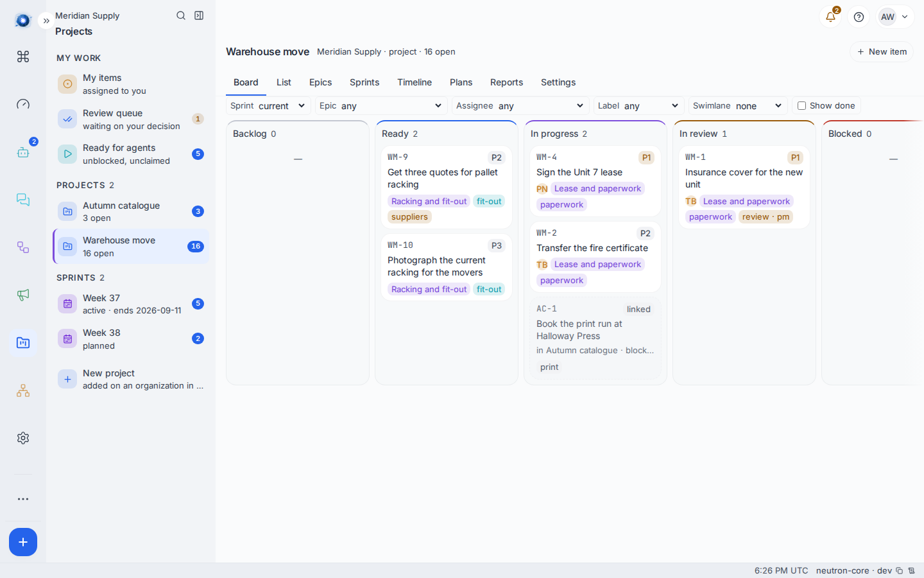The image size is (924, 578).
Task: Open Ready for agents in My Work
Action: 131,153
